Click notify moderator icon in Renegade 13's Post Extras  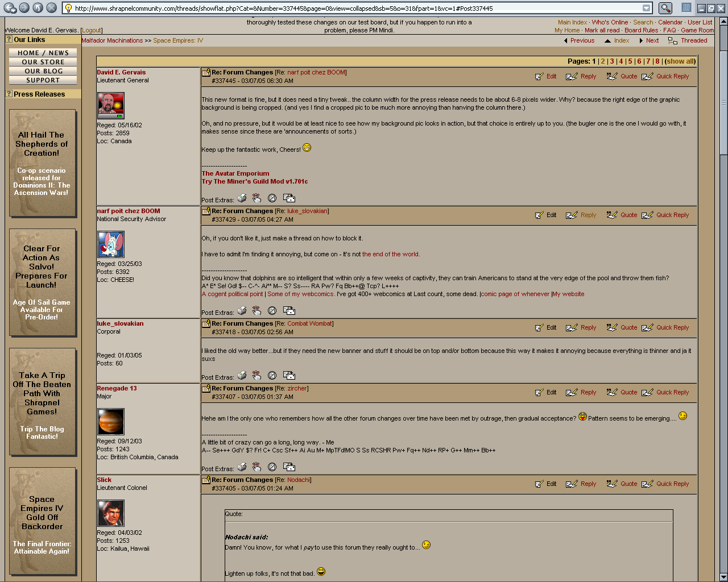[272, 467]
